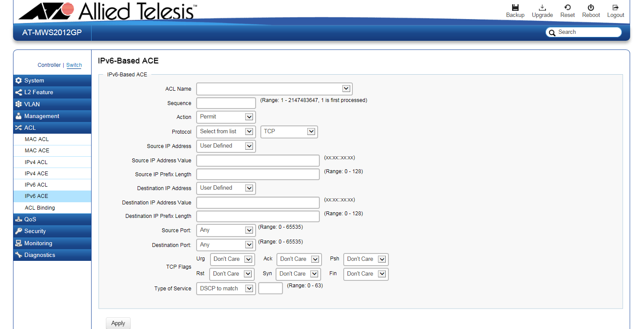Viewport: 644px width, 329px height.
Task: Switch to the Controller tab
Action: tap(49, 65)
